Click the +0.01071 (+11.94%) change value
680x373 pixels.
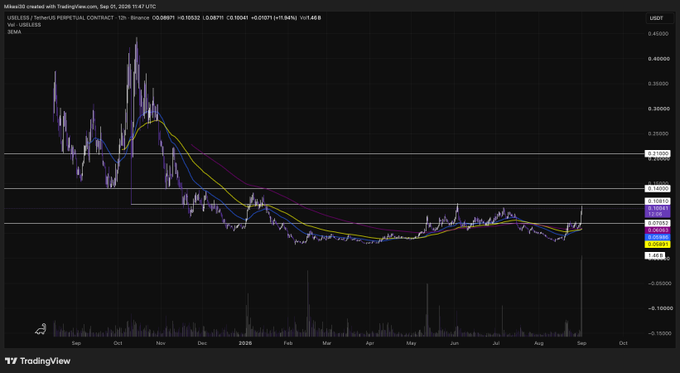click(x=274, y=18)
